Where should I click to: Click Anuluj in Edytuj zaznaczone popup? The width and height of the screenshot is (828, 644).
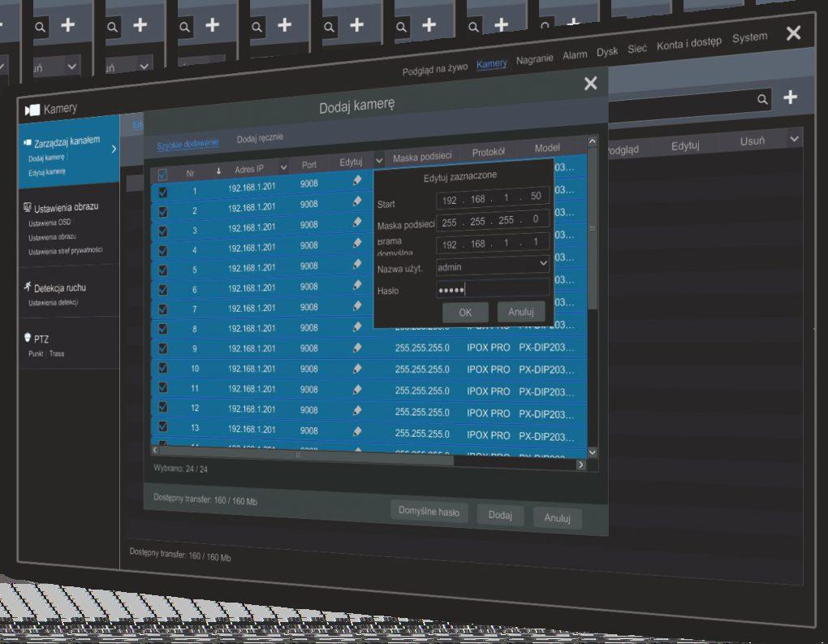[x=520, y=312]
